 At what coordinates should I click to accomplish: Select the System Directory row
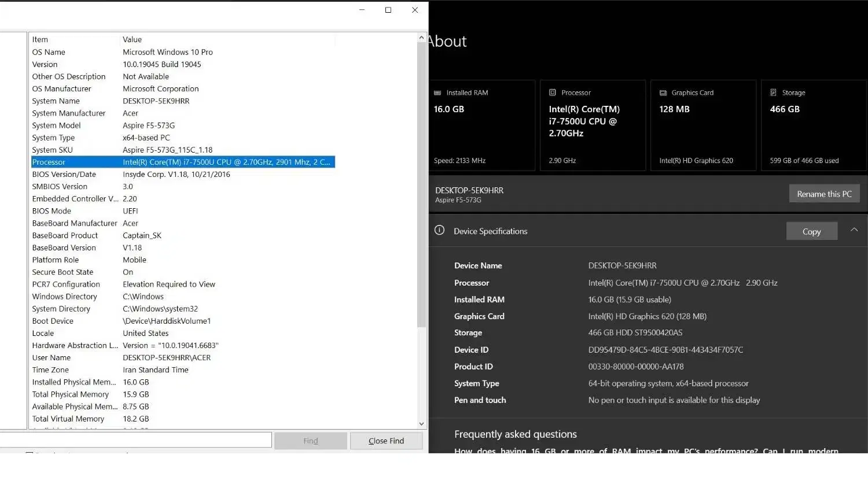pos(183,309)
